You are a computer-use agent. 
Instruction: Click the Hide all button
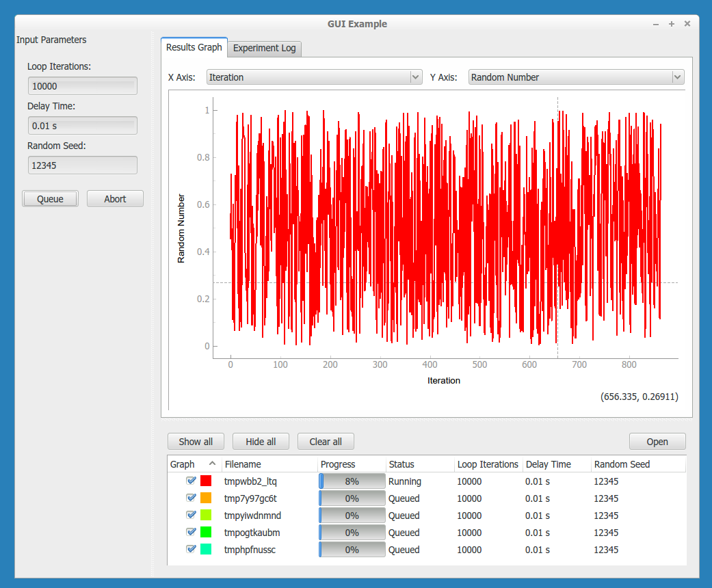pyautogui.click(x=261, y=442)
